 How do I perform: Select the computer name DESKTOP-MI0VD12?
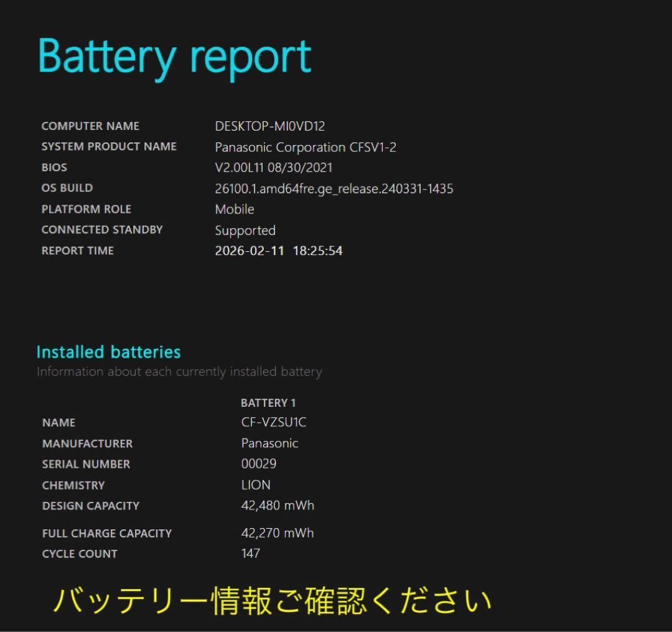coord(268,126)
